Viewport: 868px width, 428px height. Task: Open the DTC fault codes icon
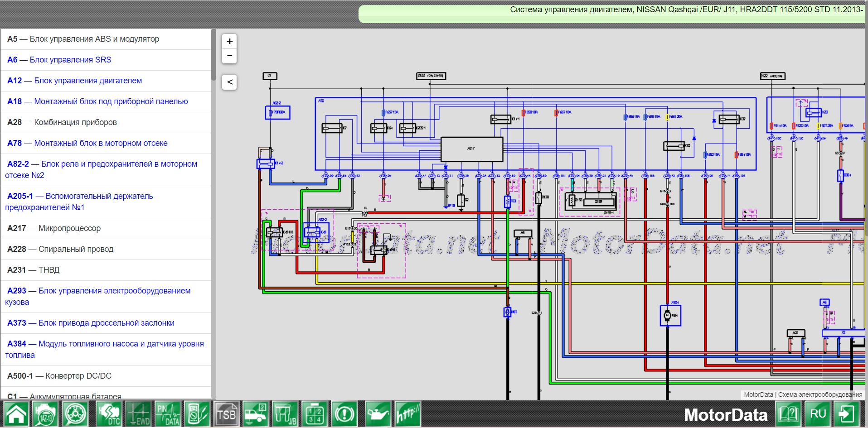(108, 414)
